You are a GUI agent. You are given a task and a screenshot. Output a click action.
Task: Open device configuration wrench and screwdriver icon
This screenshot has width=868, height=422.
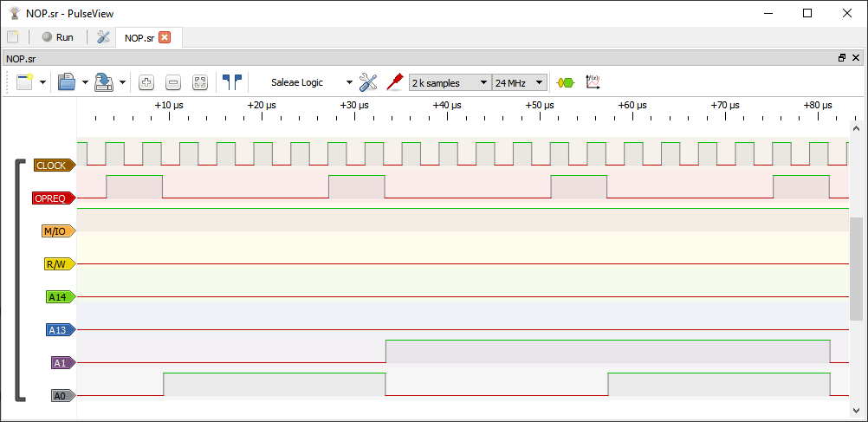click(368, 82)
